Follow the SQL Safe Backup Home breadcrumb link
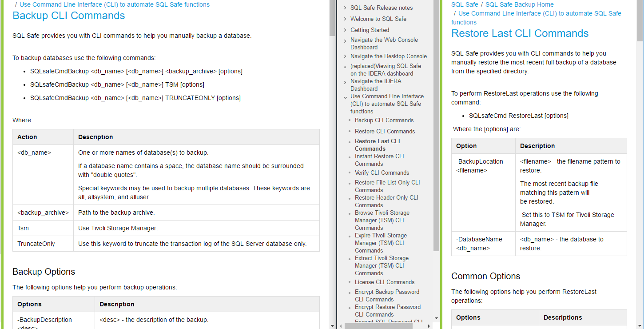This screenshot has width=644, height=329. coord(520,4)
